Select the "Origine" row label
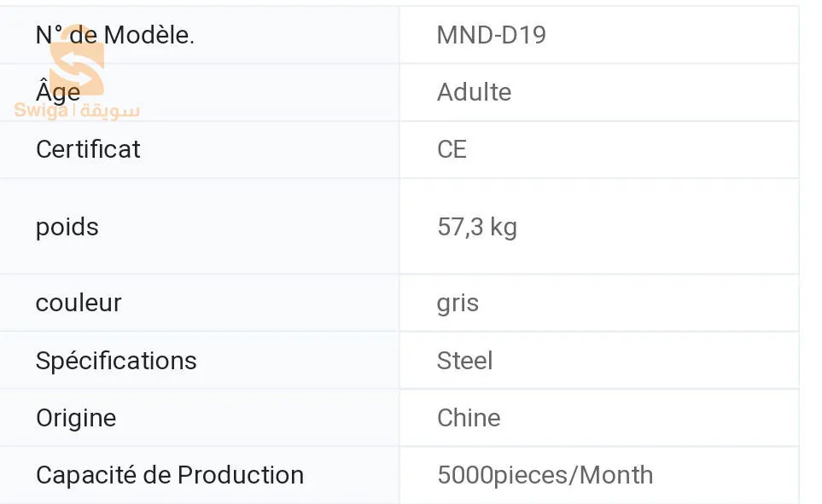The image size is (822, 504). pyautogui.click(x=76, y=418)
